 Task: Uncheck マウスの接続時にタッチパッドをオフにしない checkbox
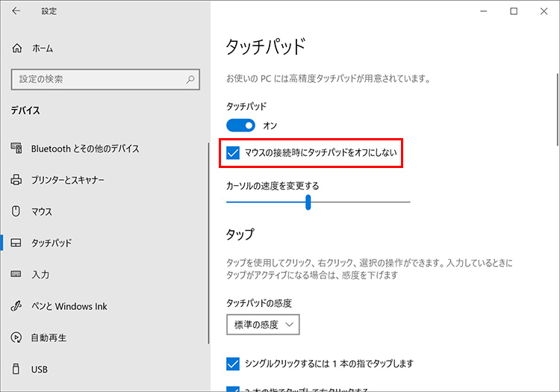pos(233,154)
